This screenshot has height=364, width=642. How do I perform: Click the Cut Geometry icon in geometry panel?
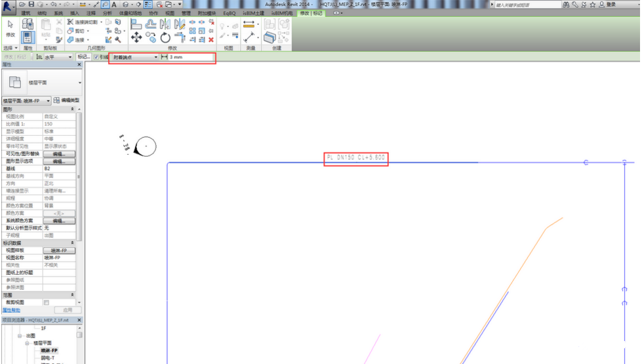pyautogui.click(x=70, y=31)
